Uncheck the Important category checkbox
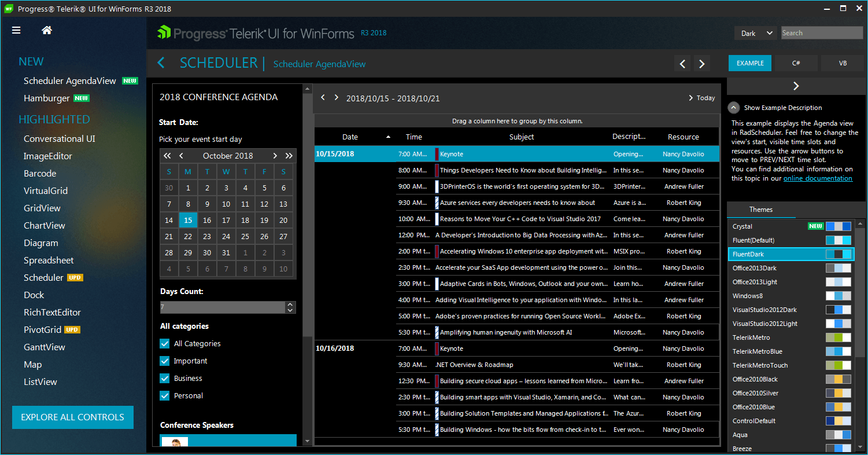The height and width of the screenshot is (455, 868). coord(165,361)
